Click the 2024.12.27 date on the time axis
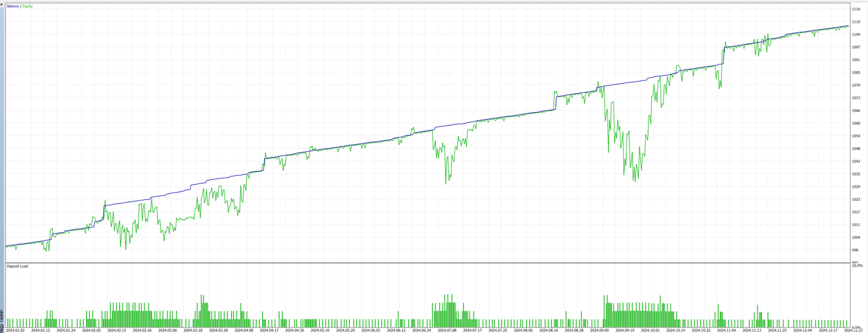 pyautogui.click(x=854, y=330)
